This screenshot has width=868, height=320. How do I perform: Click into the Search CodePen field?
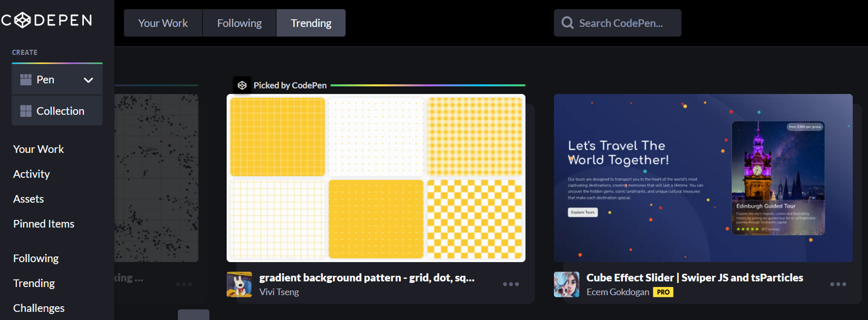(x=622, y=23)
